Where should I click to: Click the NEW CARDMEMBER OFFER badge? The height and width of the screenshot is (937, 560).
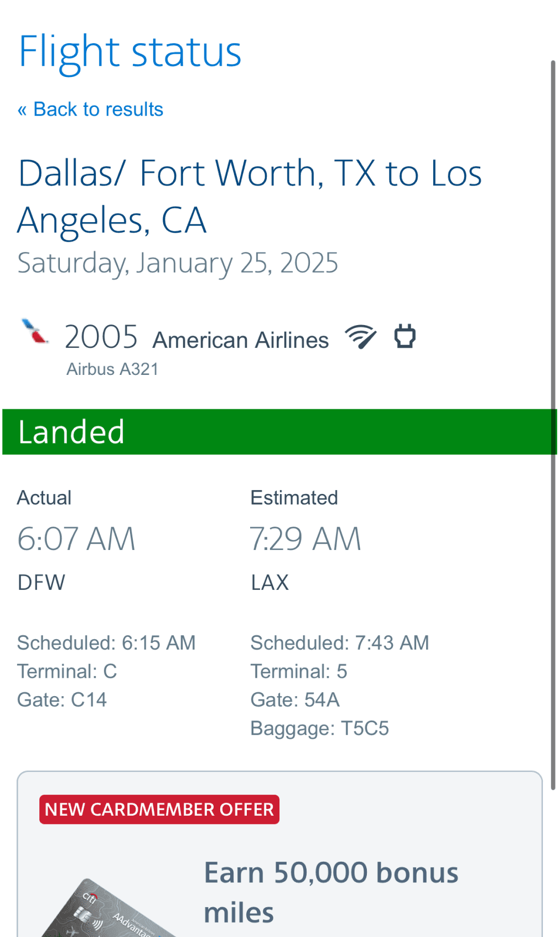159,810
